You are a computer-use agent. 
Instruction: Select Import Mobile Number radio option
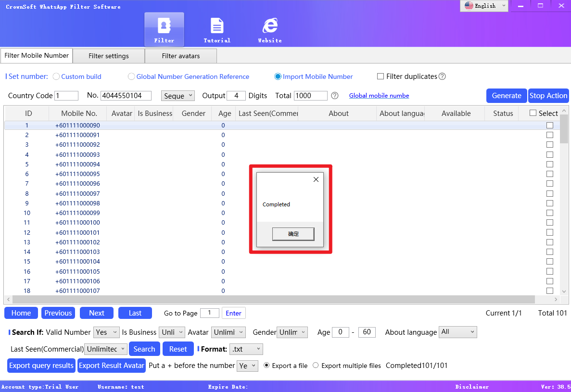click(278, 76)
